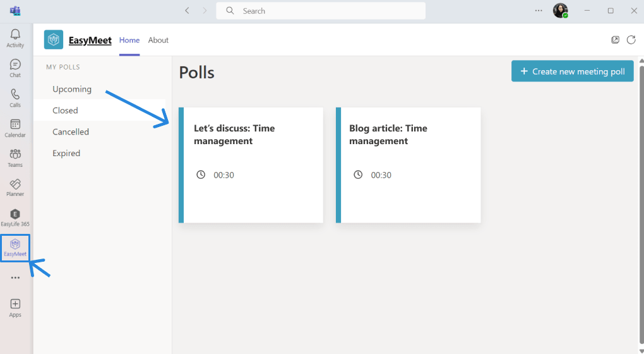Go to Teams in the sidebar

15,157
